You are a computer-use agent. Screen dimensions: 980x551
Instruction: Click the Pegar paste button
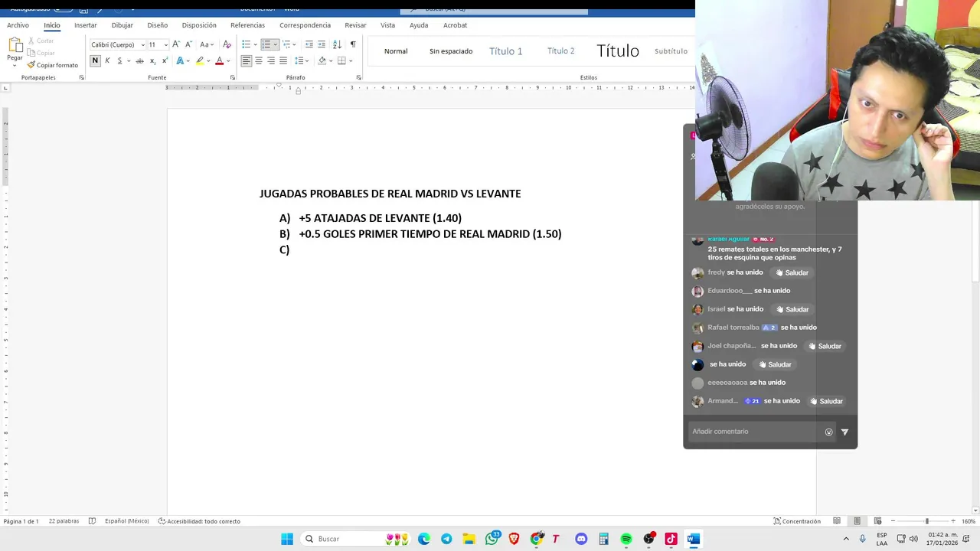(x=15, y=50)
